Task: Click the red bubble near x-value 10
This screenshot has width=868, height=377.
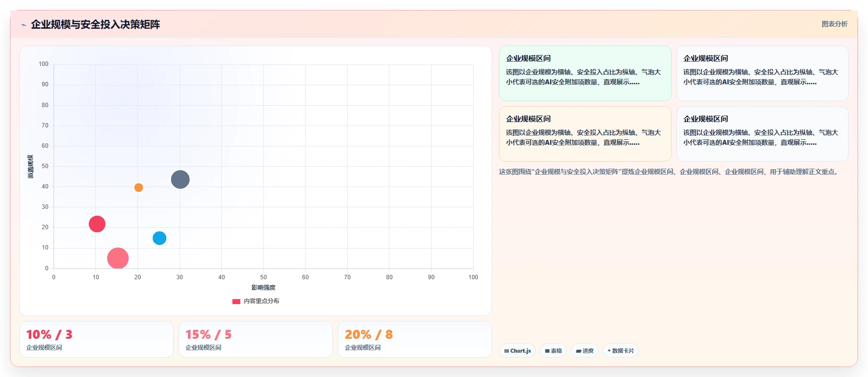Action: (97, 224)
